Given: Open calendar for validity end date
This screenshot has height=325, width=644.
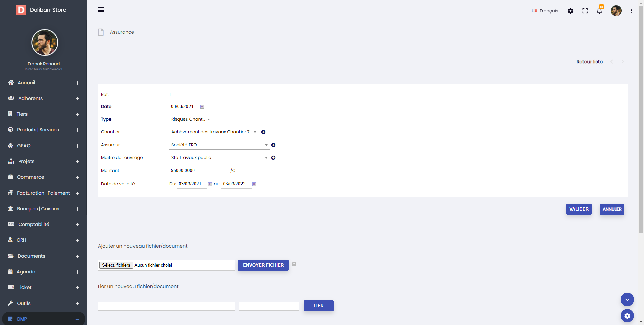Looking at the screenshot, I should [x=254, y=184].
